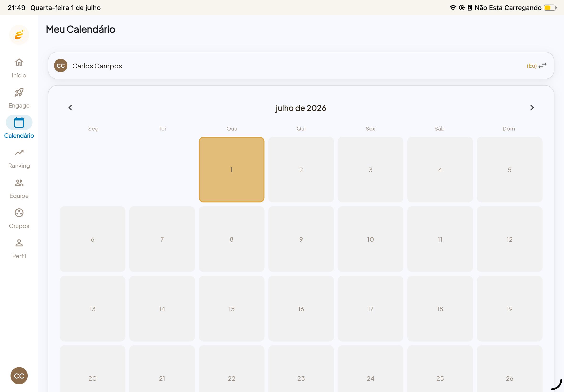The height and width of the screenshot is (392, 564).
Task: Click the "julho de 2026" month title
Action: click(301, 108)
